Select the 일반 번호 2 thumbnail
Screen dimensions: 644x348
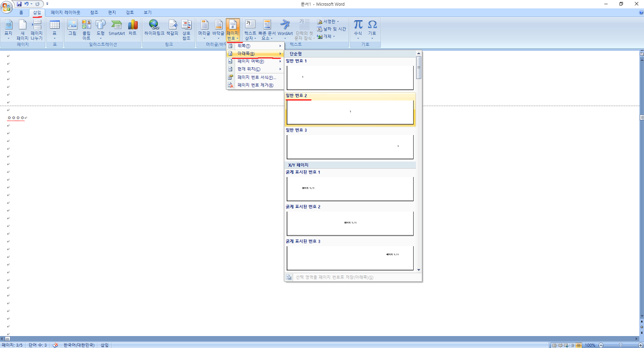[350, 112]
